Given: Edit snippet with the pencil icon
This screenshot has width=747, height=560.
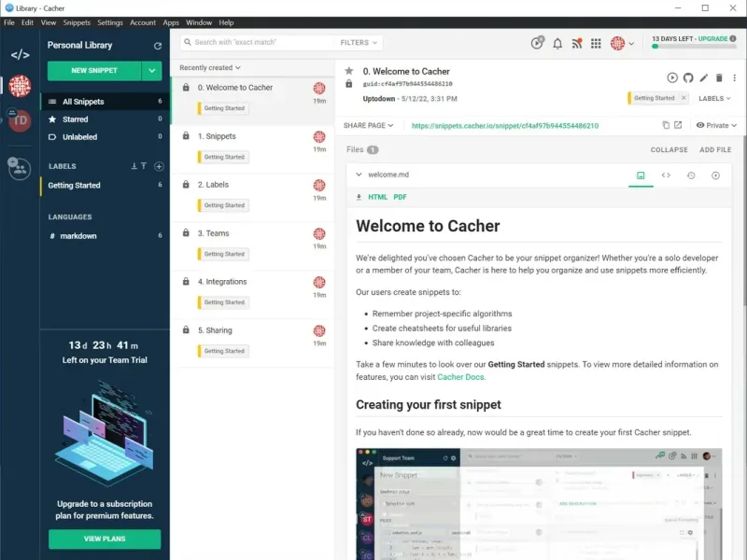Looking at the screenshot, I should pos(704,77).
